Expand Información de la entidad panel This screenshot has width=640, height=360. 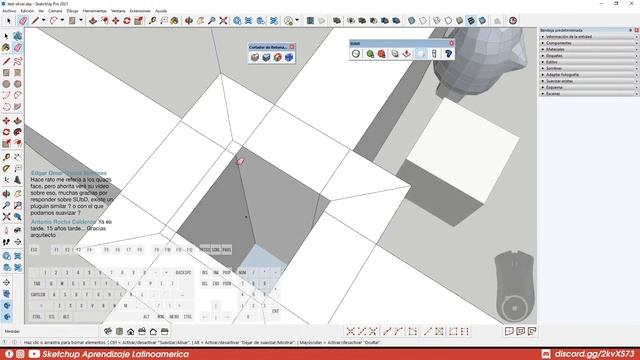point(589,37)
